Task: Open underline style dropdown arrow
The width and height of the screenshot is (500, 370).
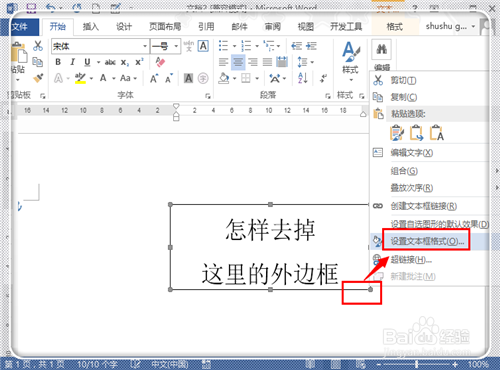Action: [x=98, y=62]
